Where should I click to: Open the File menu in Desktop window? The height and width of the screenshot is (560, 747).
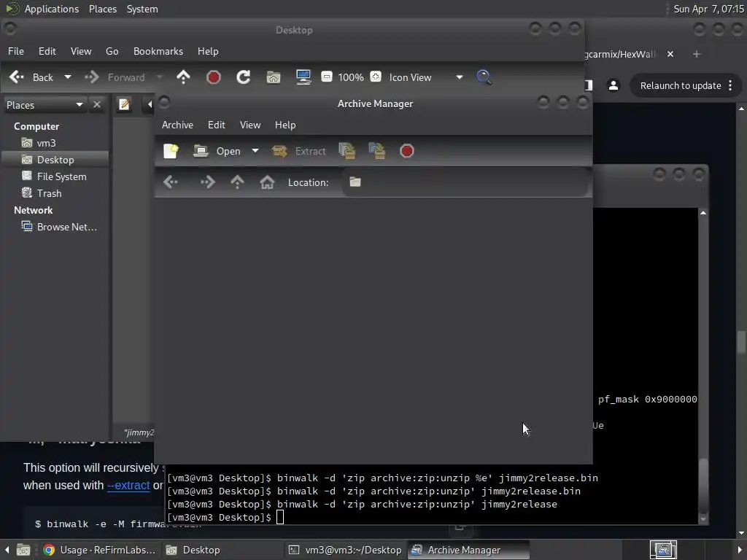click(x=16, y=51)
